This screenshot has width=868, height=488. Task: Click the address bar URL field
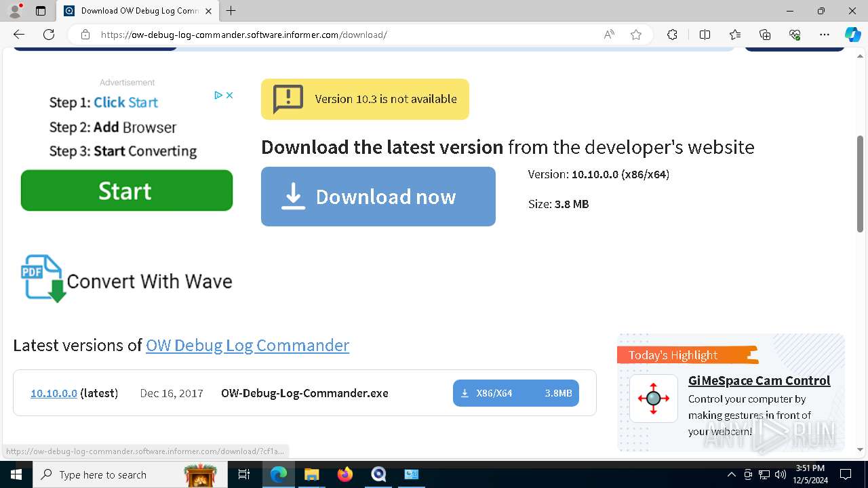coord(346,35)
